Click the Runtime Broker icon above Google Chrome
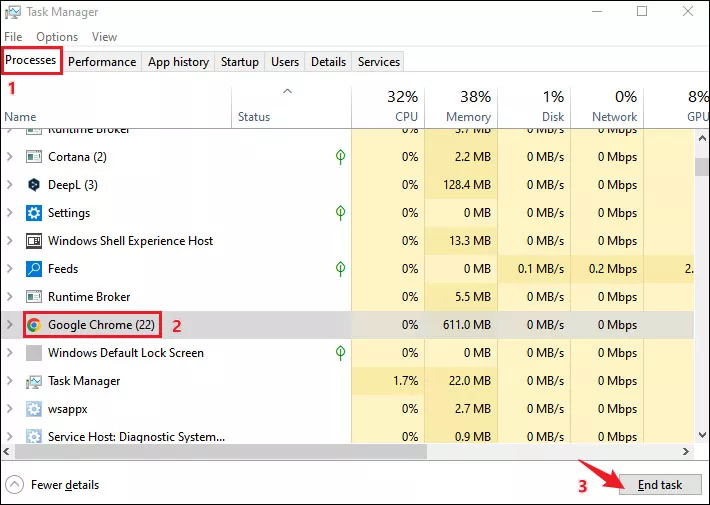The height and width of the screenshot is (505, 710). [x=34, y=297]
